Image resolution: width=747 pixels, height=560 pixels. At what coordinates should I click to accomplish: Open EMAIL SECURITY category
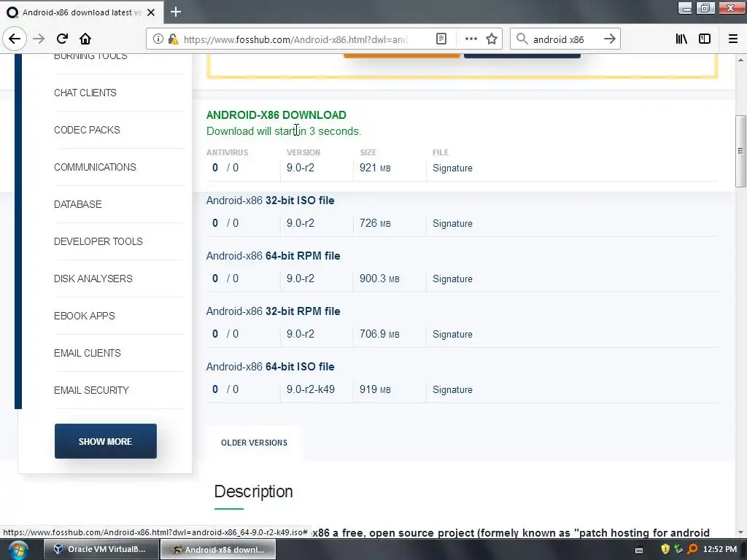(x=91, y=390)
